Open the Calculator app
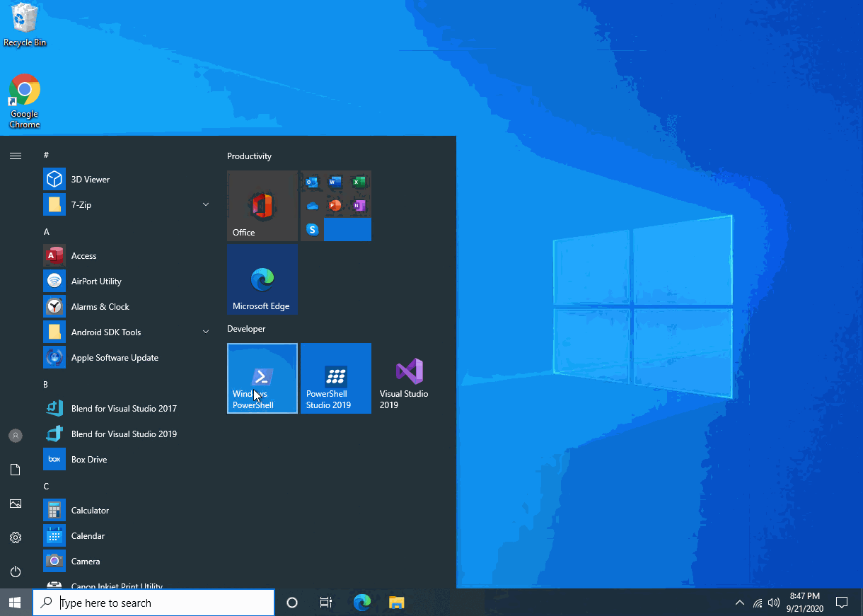The image size is (863, 616). [127, 511]
